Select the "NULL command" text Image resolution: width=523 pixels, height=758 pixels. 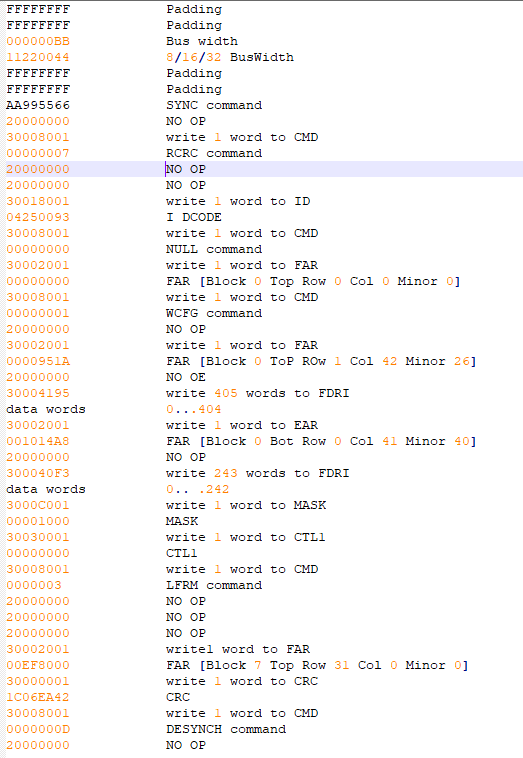[x=214, y=249]
